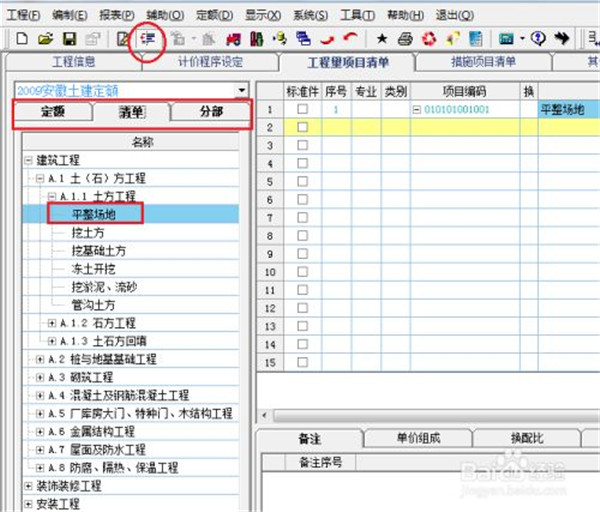The image size is (600, 512).
Task: Check the 标准件 box in row 11
Action: pos(302,290)
